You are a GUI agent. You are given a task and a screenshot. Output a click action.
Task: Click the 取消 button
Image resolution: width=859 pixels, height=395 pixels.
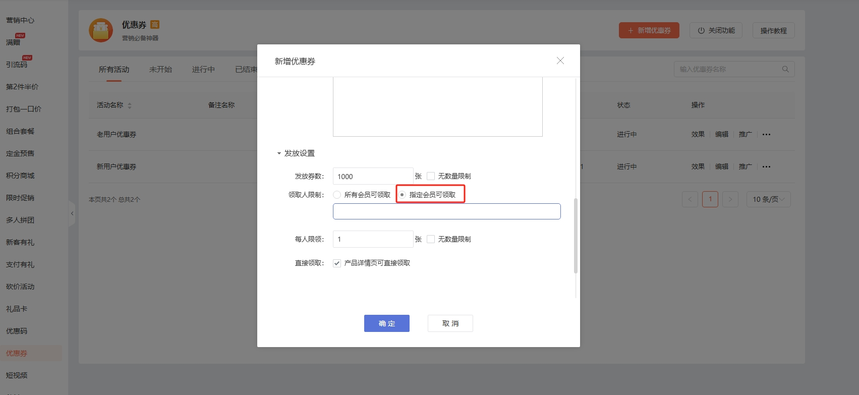pyautogui.click(x=450, y=323)
